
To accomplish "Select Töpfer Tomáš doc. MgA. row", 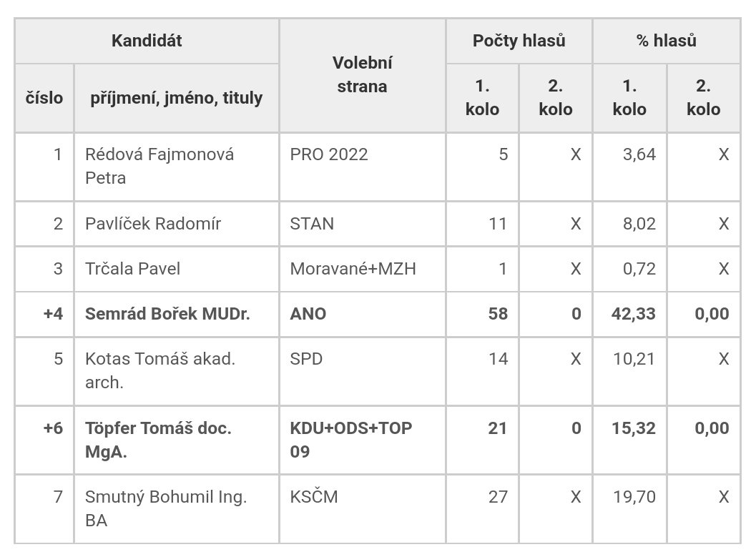I will 157,440.
